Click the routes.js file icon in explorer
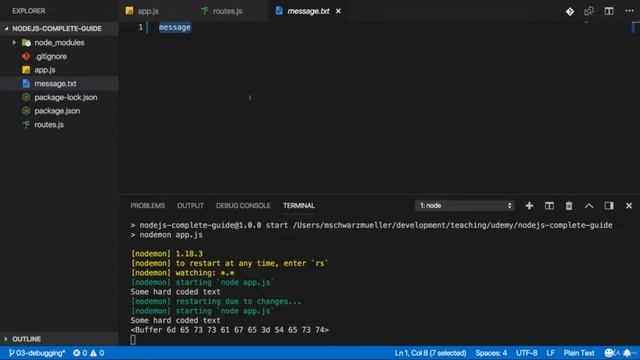This screenshot has width=640, height=360. click(26, 124)
